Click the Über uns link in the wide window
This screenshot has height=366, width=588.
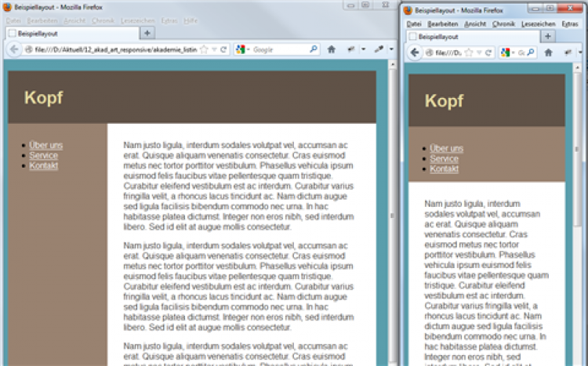click(x=45, y=145)
